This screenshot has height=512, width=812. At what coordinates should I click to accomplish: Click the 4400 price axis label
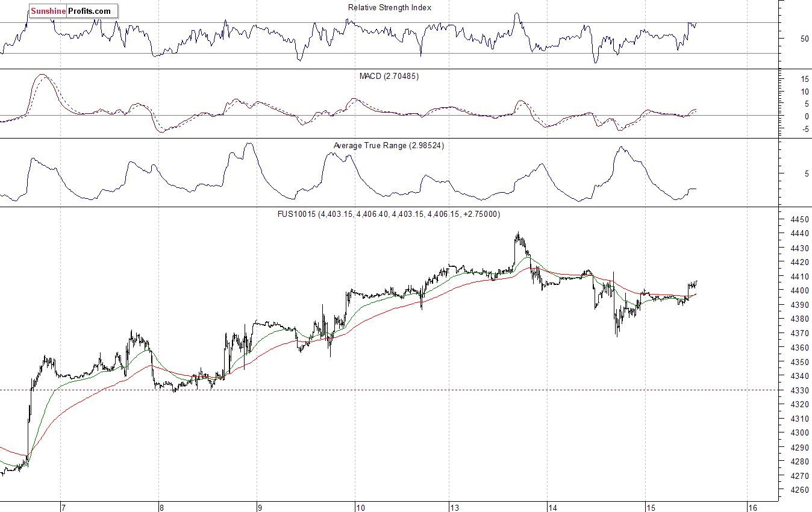801,291
